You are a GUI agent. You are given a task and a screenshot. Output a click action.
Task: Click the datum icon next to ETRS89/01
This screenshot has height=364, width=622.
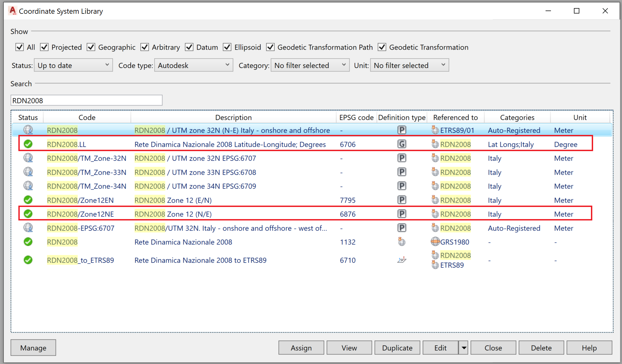(x=435, y=130)
